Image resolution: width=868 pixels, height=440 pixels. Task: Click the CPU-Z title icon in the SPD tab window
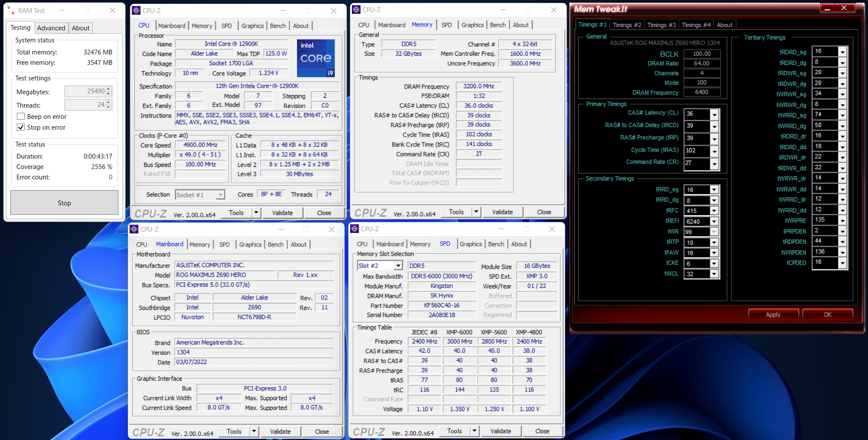pyautogui.click(x=354, y=229)
